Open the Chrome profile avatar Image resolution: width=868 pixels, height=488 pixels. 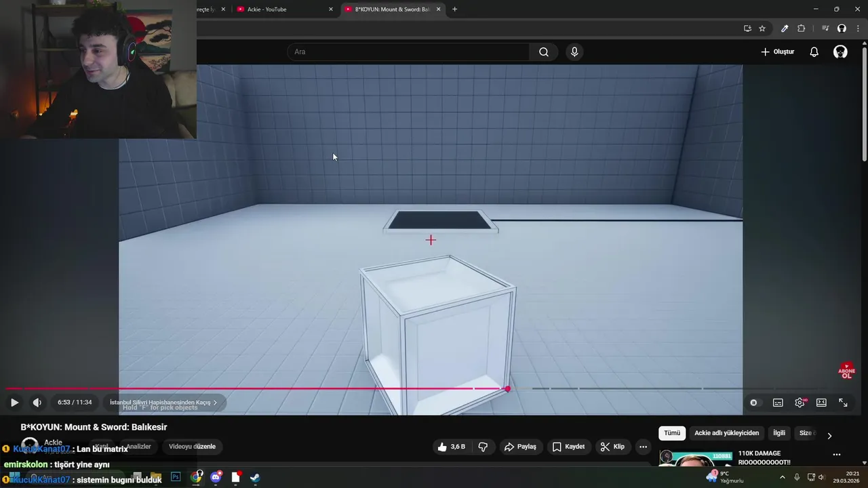(842, 28)
